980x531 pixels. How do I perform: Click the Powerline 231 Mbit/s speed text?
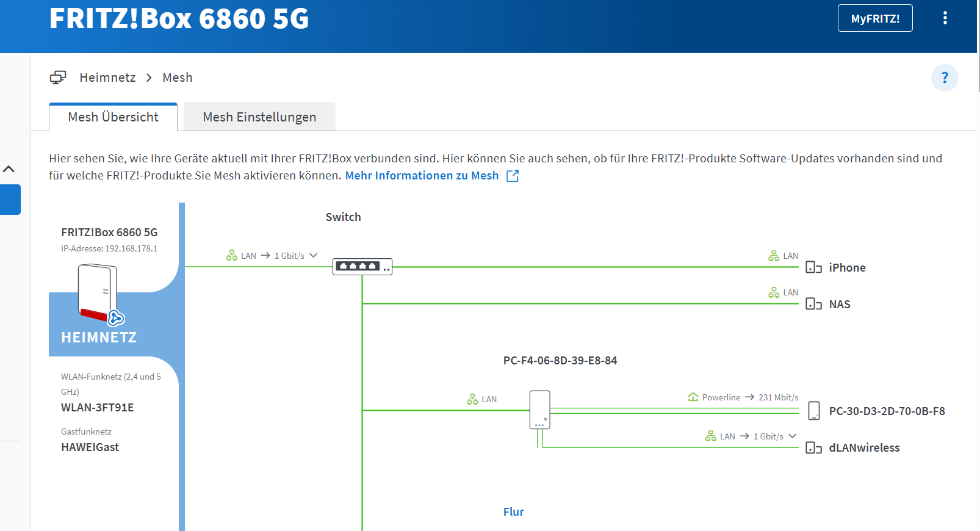(x=779, y=397)
